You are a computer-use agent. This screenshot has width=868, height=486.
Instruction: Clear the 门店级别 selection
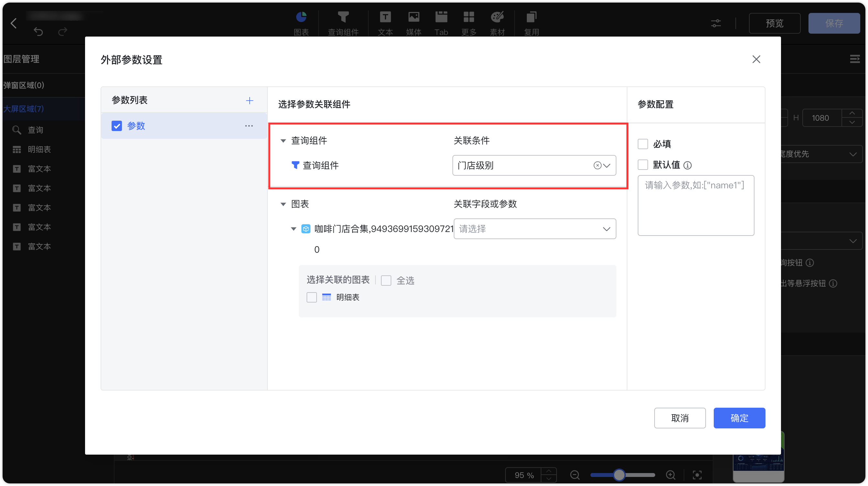pyautogui.click(x=597, y=165)
